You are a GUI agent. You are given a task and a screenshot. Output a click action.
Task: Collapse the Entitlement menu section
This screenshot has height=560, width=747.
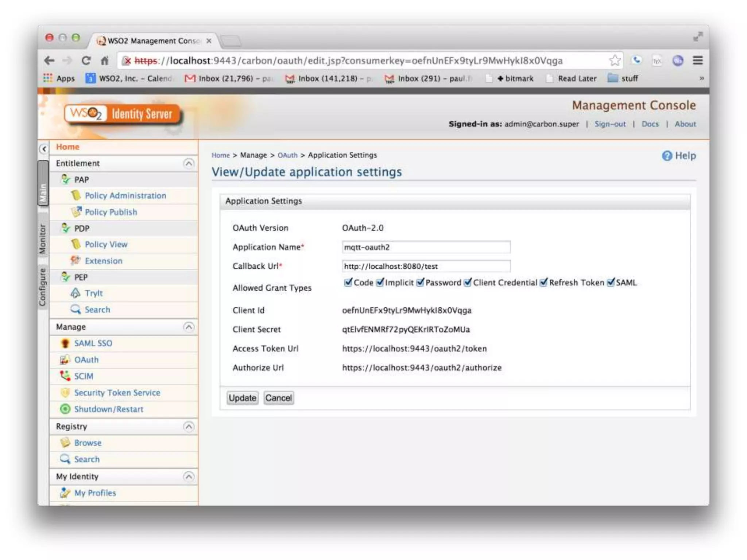189,163
